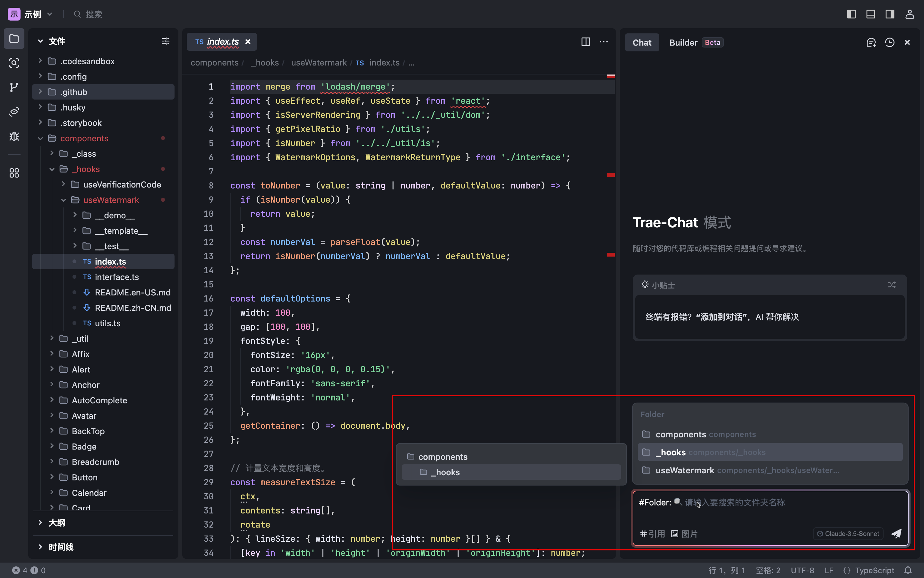Click the 行 1, 列 1 cursor position
This screenshot has height=578, width=924.
(x=727, y=570)
